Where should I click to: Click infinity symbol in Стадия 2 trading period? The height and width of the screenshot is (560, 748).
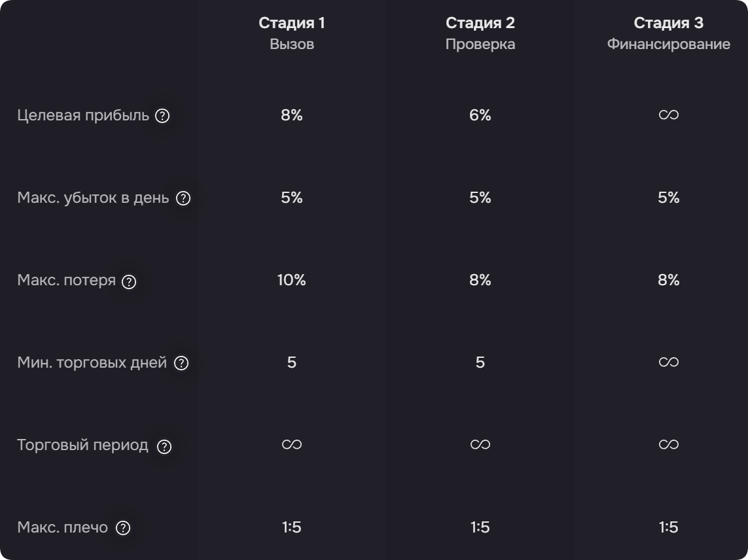pos(480,445)
